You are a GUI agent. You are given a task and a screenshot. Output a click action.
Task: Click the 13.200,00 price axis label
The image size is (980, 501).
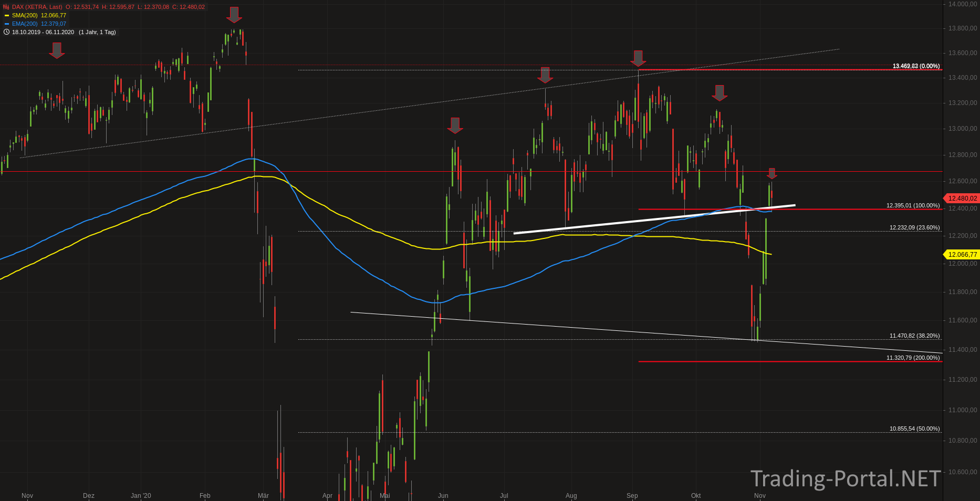click(x=963, y=103)
